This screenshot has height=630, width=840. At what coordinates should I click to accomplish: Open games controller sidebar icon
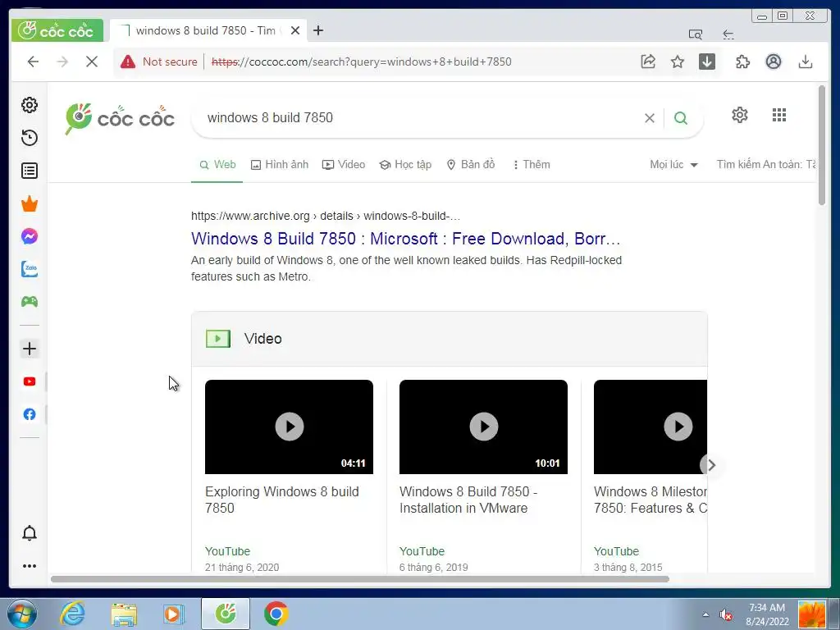[x=30, y=302]
